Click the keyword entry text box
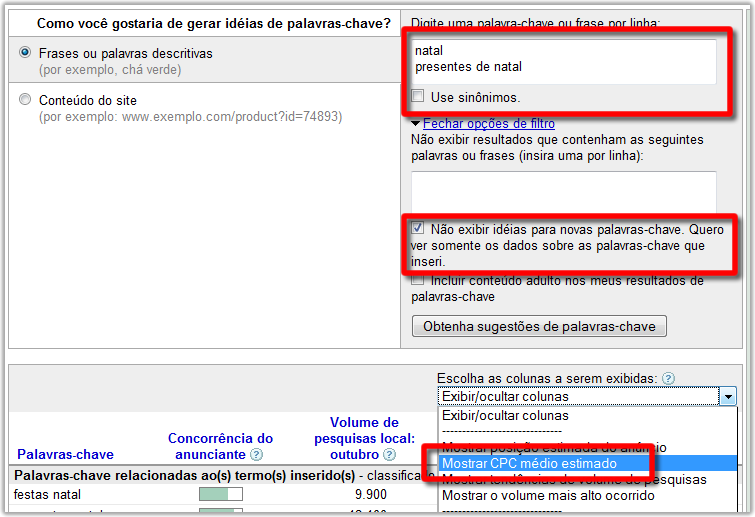The height and width of the screenshot is (517, 755). click(x=563, y=60)
